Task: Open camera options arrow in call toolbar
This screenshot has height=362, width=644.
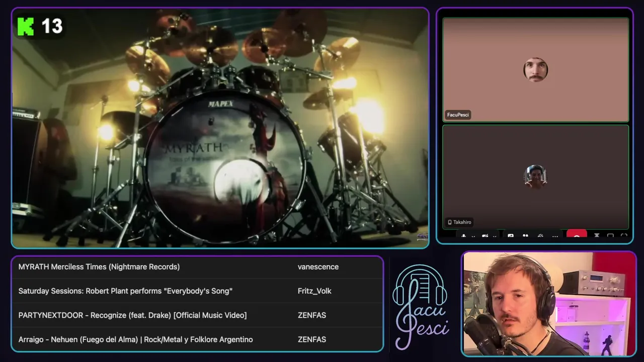Action: coord(495,236)
